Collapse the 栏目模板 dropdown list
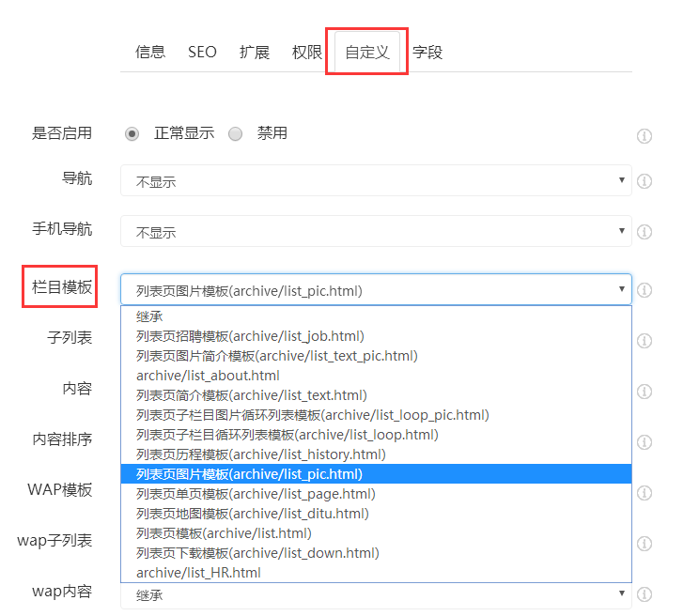699x616 pixels. coord(376,290)
